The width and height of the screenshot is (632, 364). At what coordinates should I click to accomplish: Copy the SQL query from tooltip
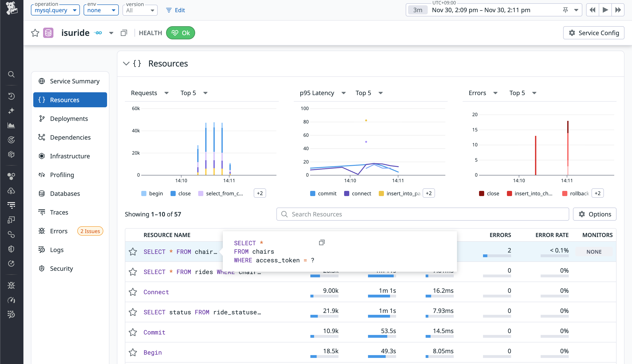[x=321, y=242]
